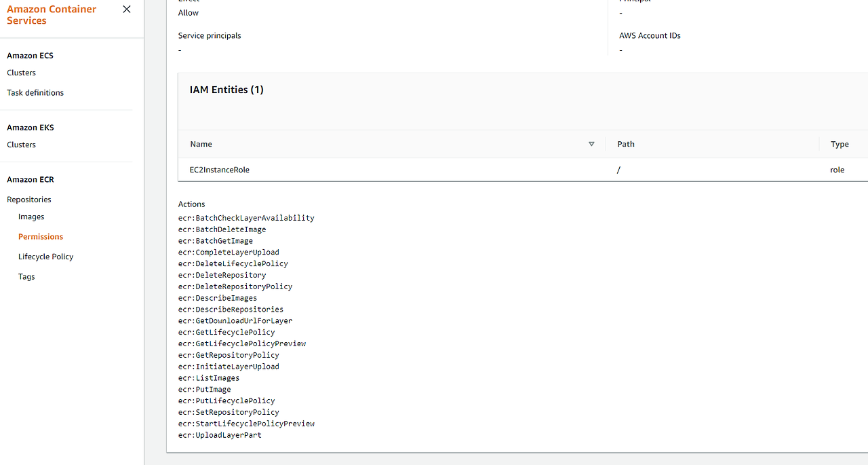The width and height of the screenshot is (868, 465).
Task: Click the Amazon ECS section heading
Action: coord(30,56)
